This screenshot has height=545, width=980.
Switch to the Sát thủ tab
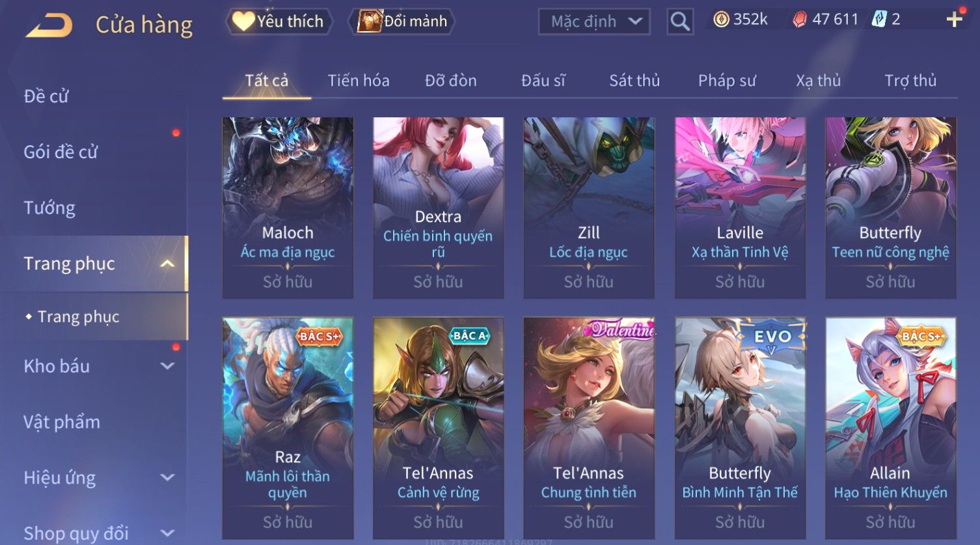pos(634,81)
